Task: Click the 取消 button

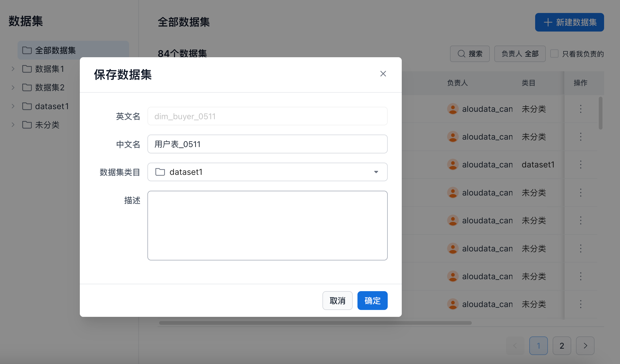Action: [x=337, y=300]
